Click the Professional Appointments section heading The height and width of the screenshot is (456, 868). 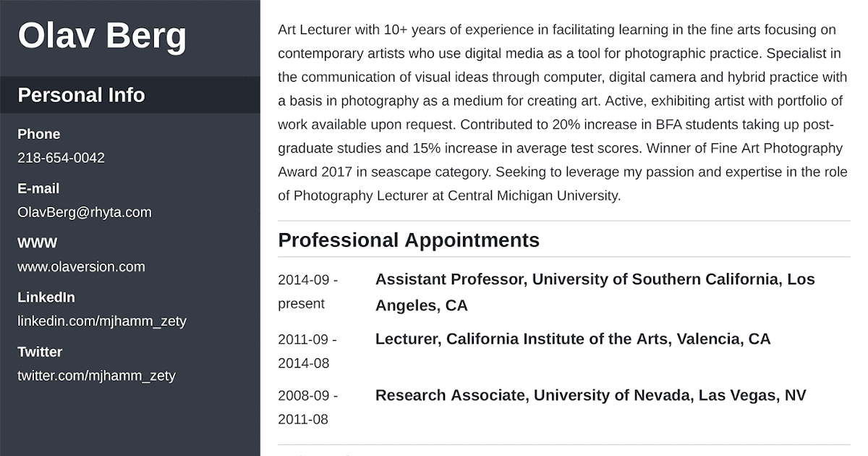[x=409, y=240]
